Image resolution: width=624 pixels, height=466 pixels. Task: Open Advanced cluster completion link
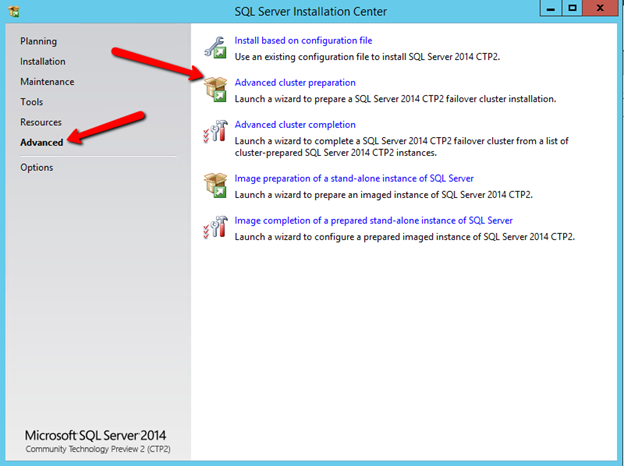294,125
